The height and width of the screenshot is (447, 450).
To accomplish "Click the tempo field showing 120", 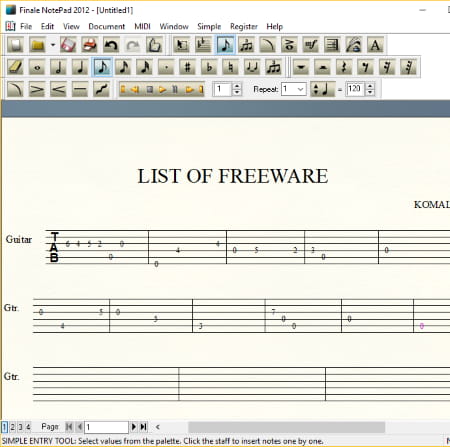I will [x=355, y=89].
